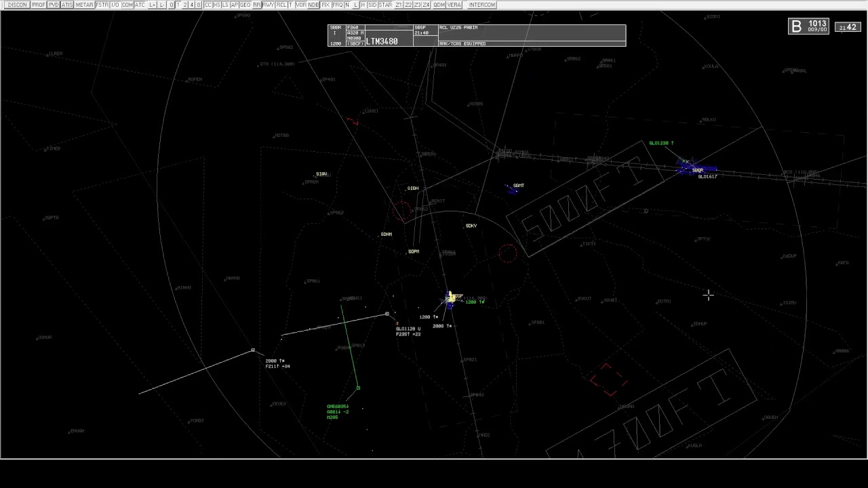Click the L- label button

[x=163, y=5]
